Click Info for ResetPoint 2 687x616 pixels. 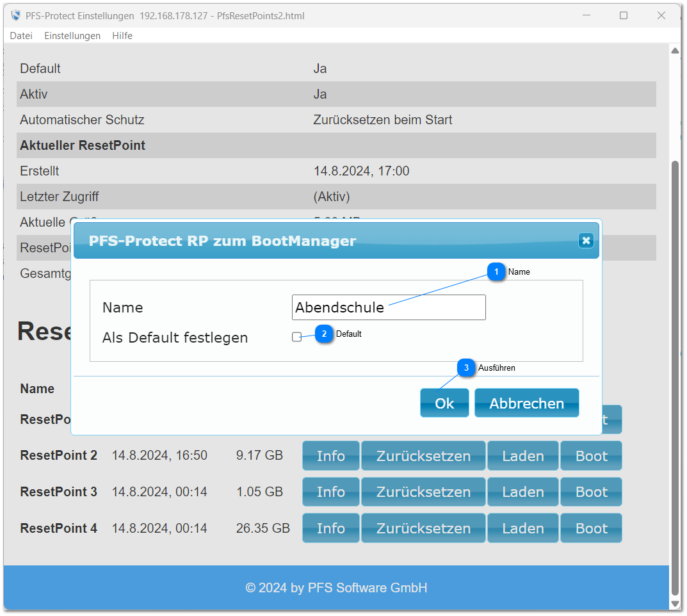coord(330,456)
